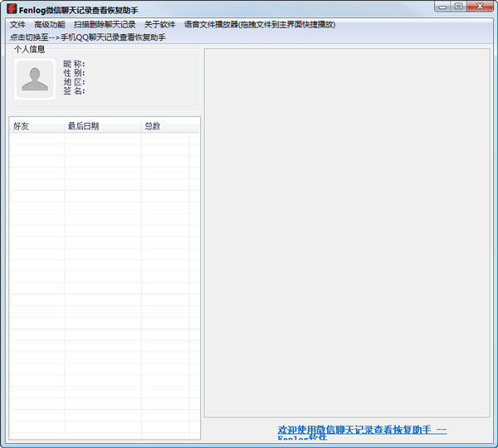Click the 昵称 label
Image resolution: width=498 pixels, height=448 pixels.
pyautogui.click(x=74, y=64)
